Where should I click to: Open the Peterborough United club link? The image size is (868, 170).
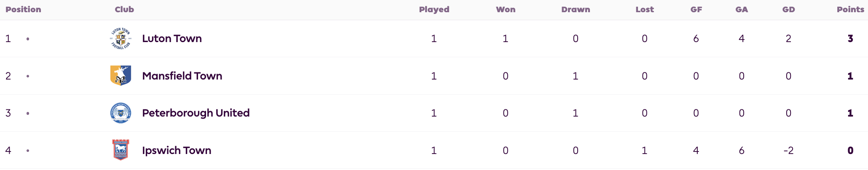click(196, 113)
